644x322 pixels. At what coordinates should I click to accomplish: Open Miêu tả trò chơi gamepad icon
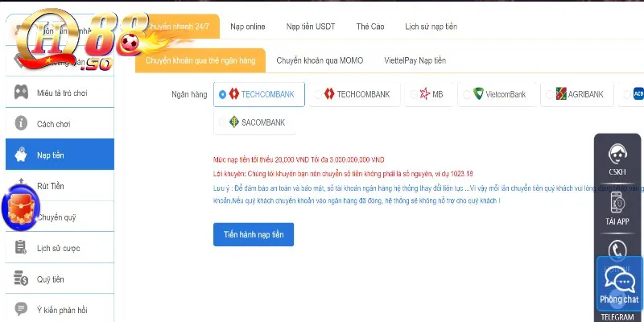tap(21, 93)
